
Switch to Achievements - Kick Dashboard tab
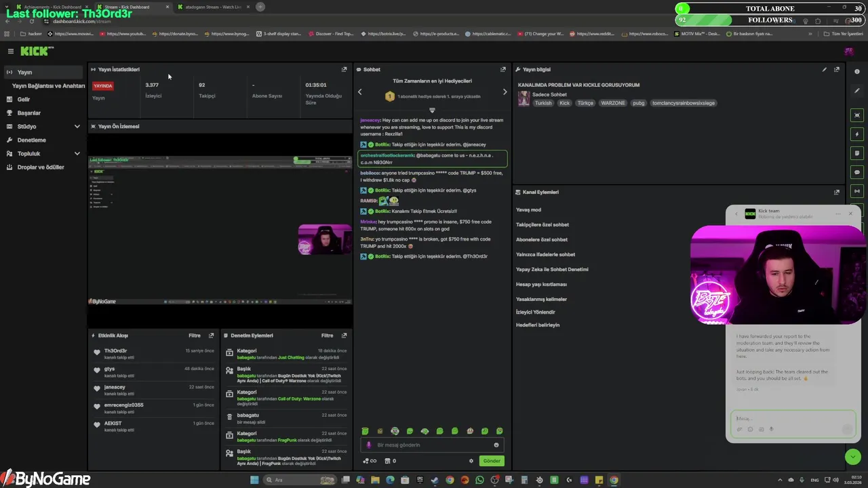(53, 7)
